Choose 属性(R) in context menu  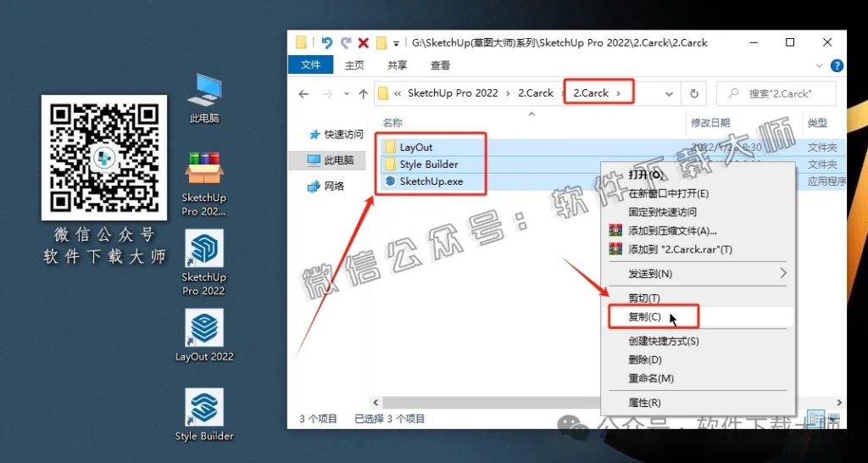coord(644,403)
